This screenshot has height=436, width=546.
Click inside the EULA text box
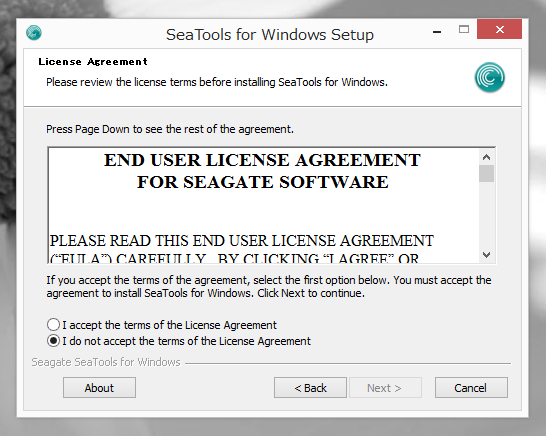click(x=264, y=205)
